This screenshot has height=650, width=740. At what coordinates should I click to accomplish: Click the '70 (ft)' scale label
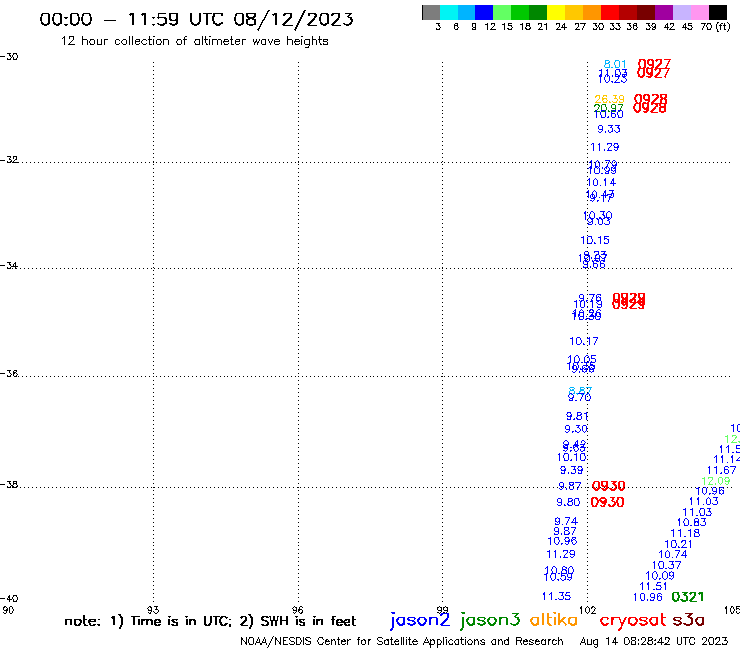tap(715, 27)
